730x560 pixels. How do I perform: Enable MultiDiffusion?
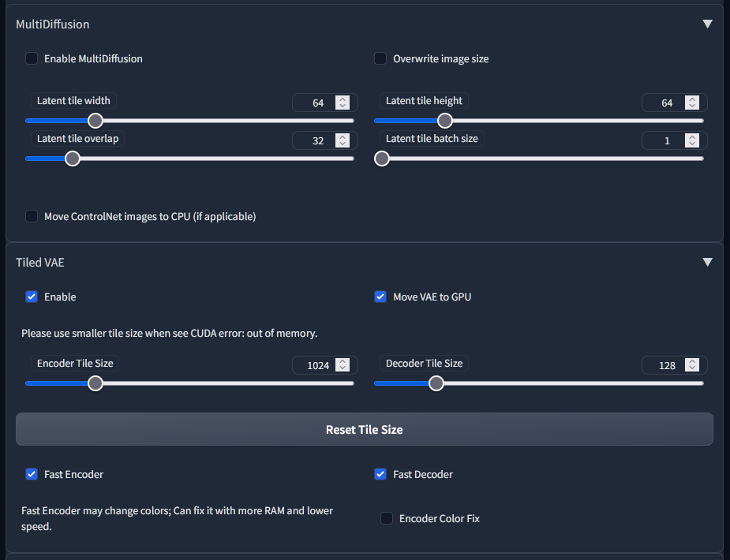pyautogui.click(x=32, y=58)
